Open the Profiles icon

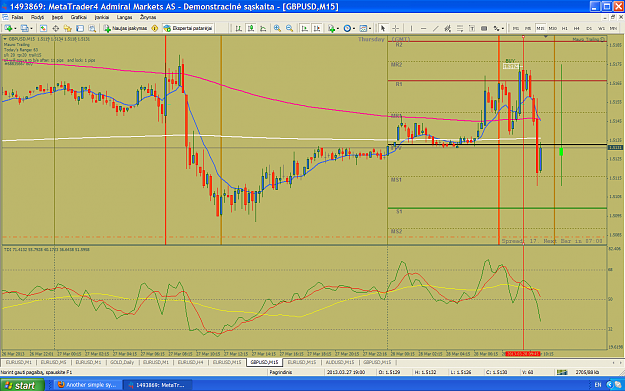pos(24,28)
